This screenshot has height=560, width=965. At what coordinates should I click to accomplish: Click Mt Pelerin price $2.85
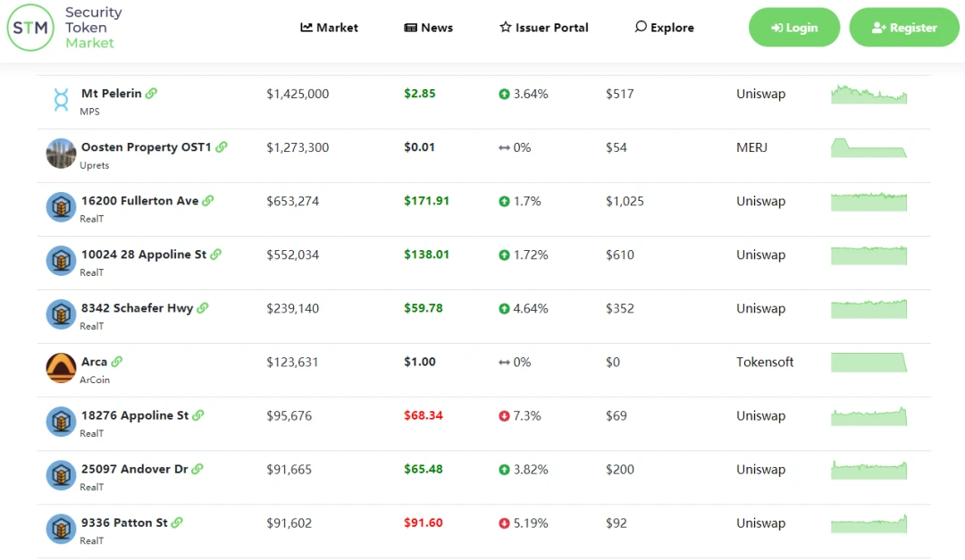tap(420, 94)
